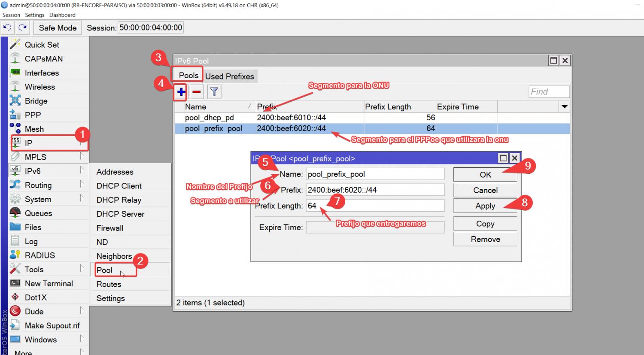Open the columns dropdown arrow in pool table
The height and width of the screenshot is (355, 644).
[x=564, y=106]
